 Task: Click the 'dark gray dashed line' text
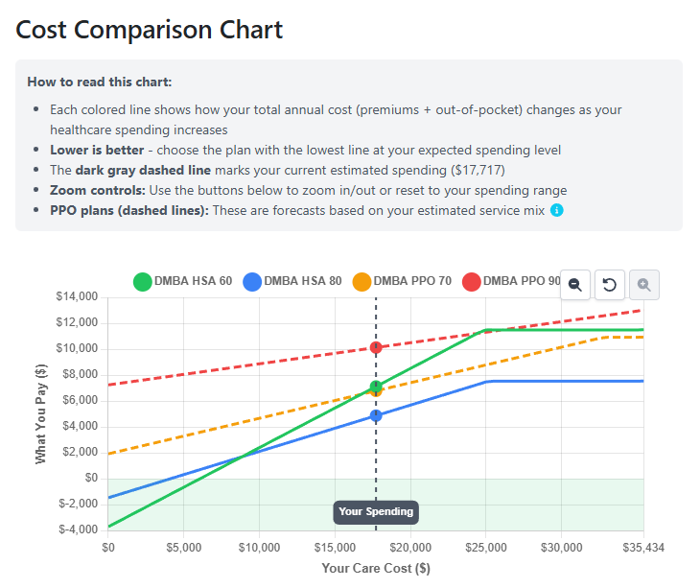coord(143,170)
